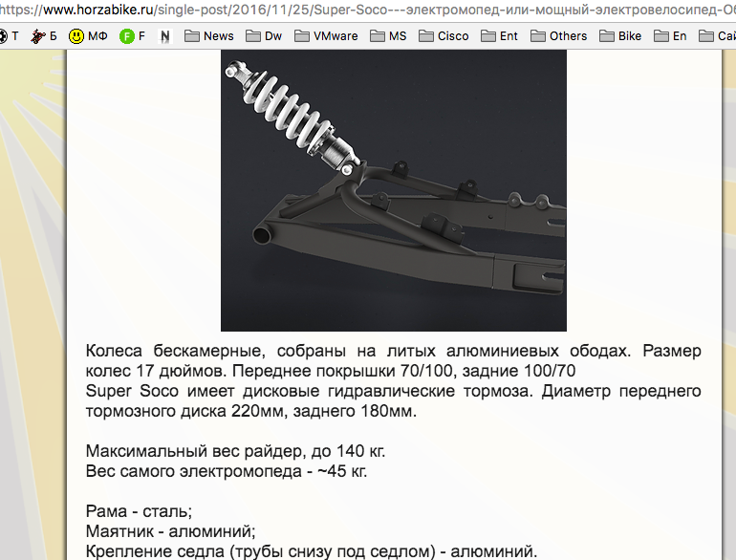Viewport: 736px width, 560px height.
Task: Click the paragraph about tubeless wheels
Action: [x=394, y=360]
